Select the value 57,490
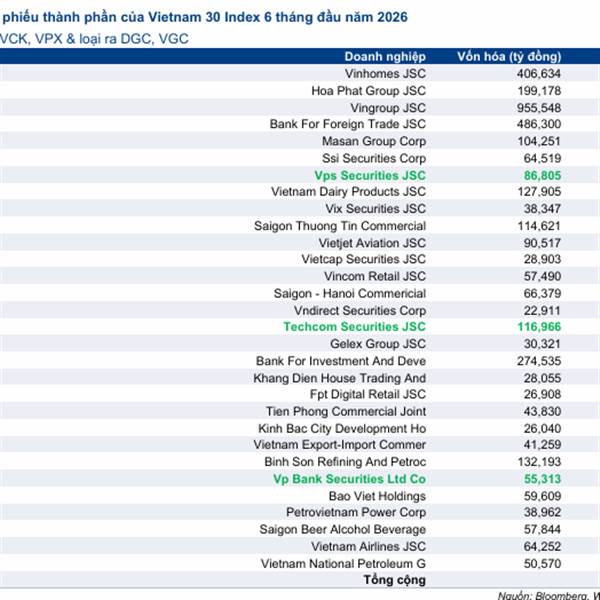Screen dimensions: 600x600 coord(542,276)
